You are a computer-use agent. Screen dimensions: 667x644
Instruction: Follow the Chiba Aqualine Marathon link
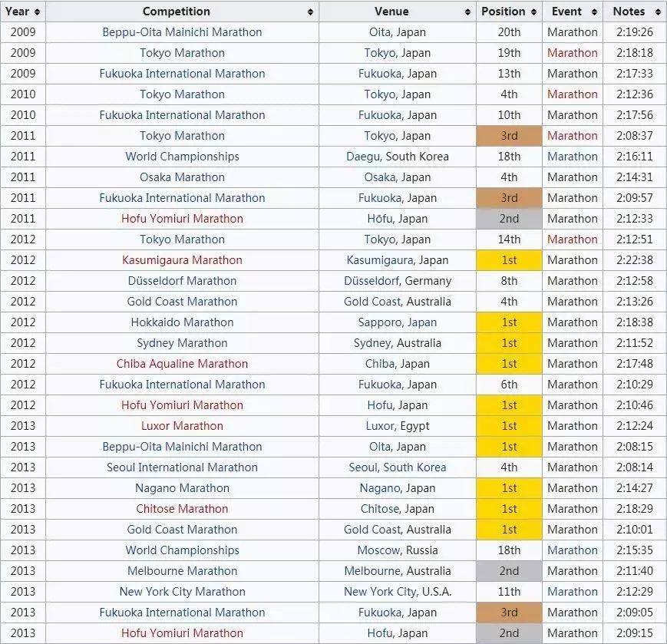click(x=182, y=364)
